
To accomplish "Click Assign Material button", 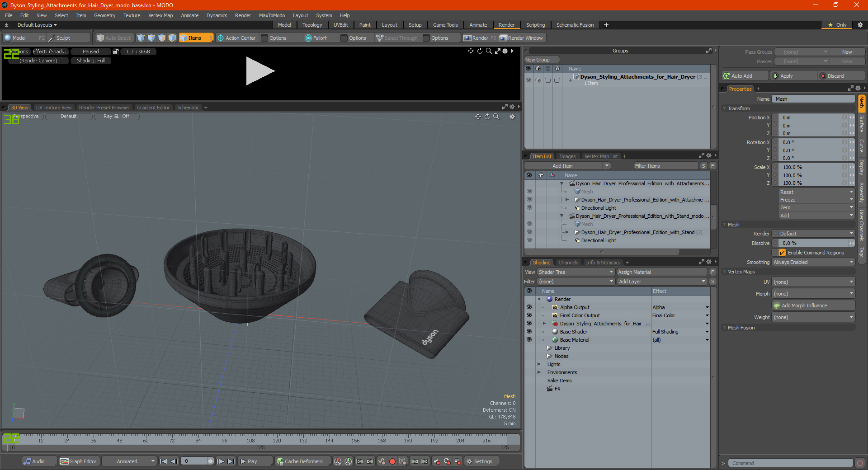I will point(662,272).
